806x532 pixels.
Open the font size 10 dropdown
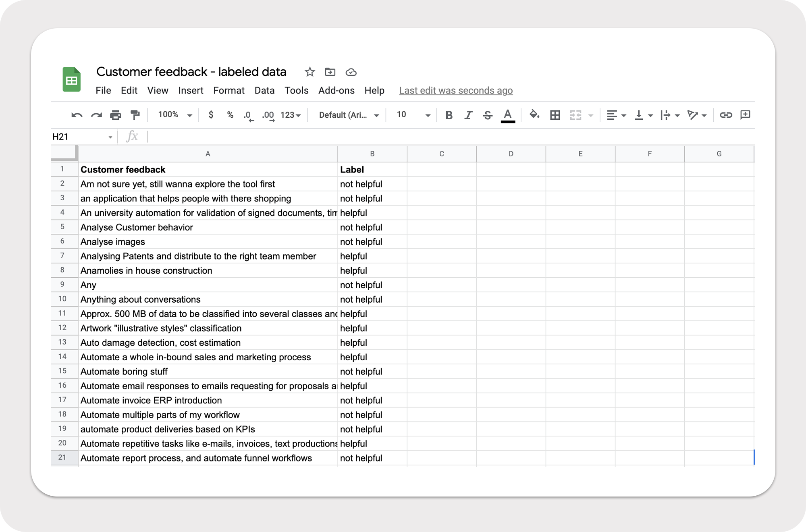(413, 115)
